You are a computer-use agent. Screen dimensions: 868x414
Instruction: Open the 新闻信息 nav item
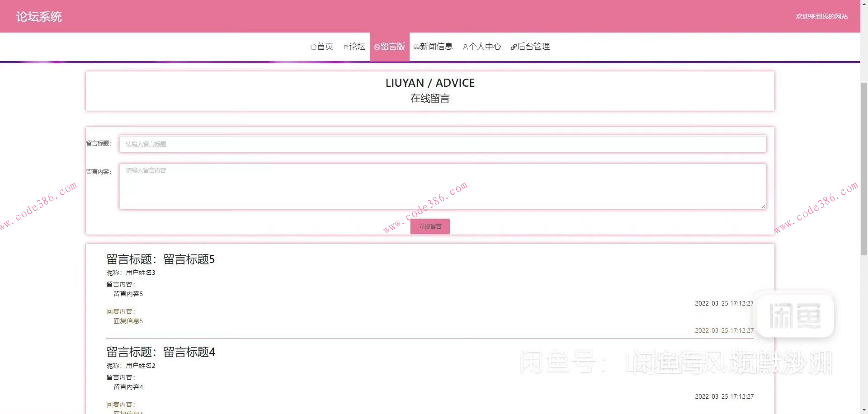(x=433, y=47)
